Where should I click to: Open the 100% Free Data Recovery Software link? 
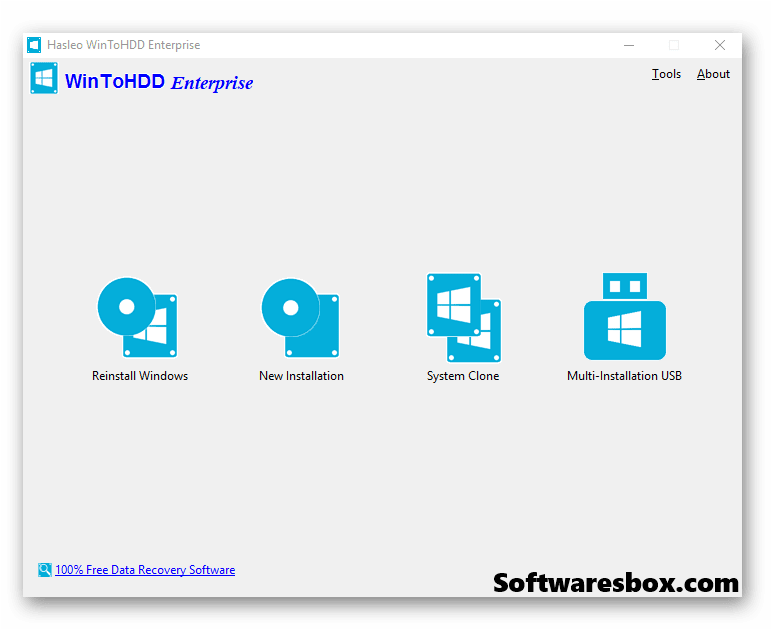[145, 569]
